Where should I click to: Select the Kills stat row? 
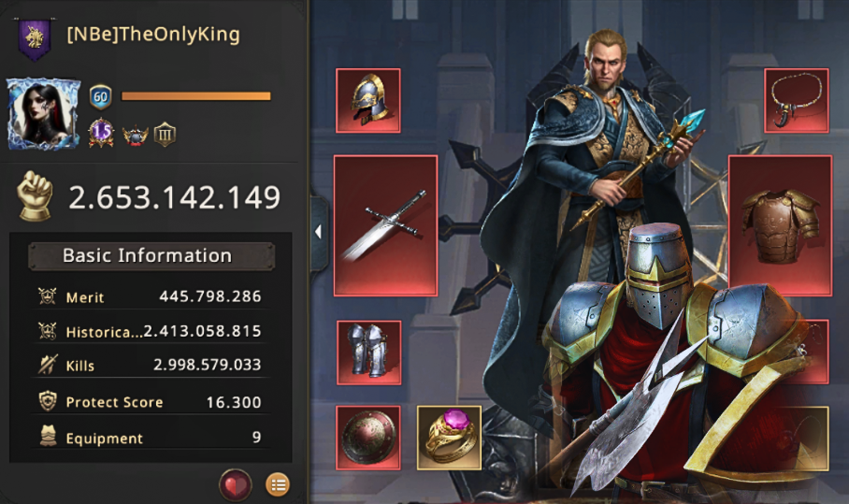[x=151, y=365]
